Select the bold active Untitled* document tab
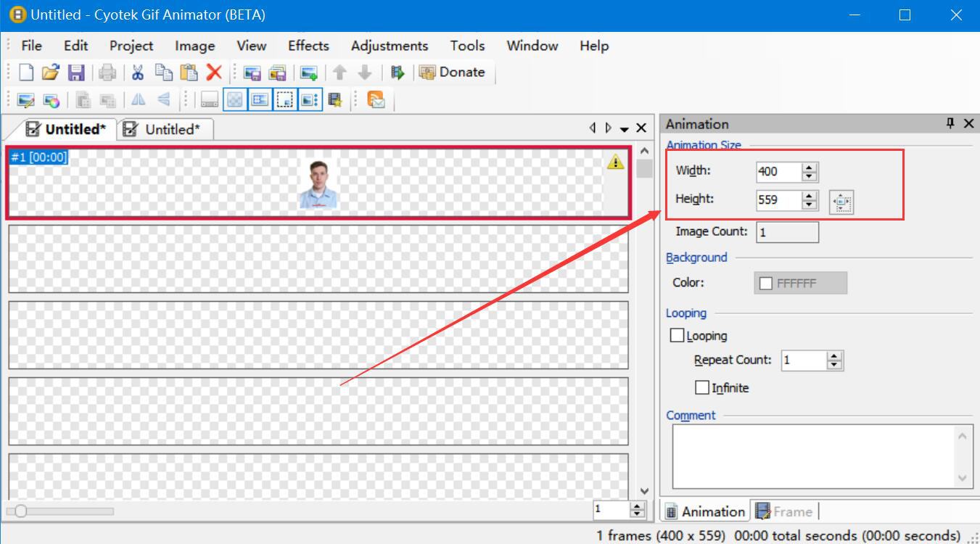Screen dimensions: 980x544 [66, 129]
